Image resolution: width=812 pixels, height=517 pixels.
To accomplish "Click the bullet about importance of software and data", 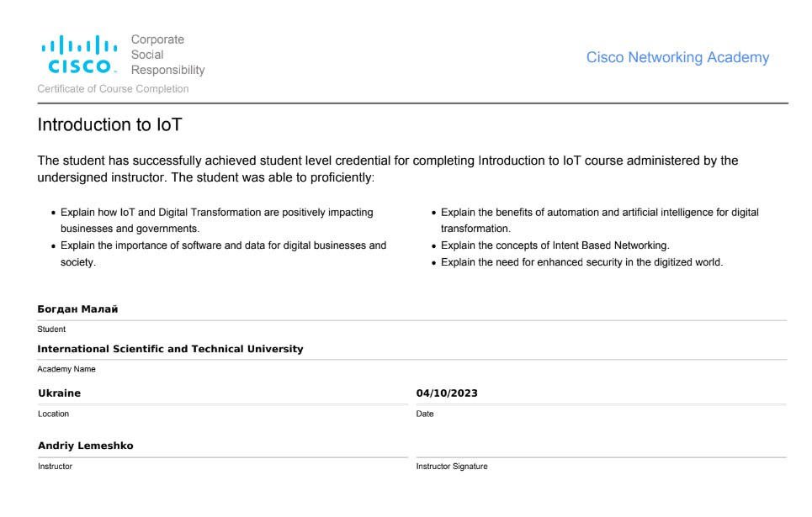I will click(x=223, y=254).
